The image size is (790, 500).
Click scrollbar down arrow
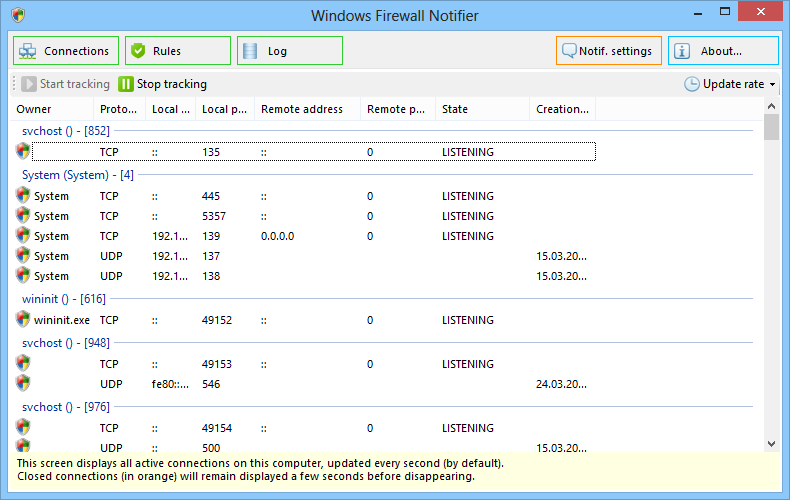771,444
